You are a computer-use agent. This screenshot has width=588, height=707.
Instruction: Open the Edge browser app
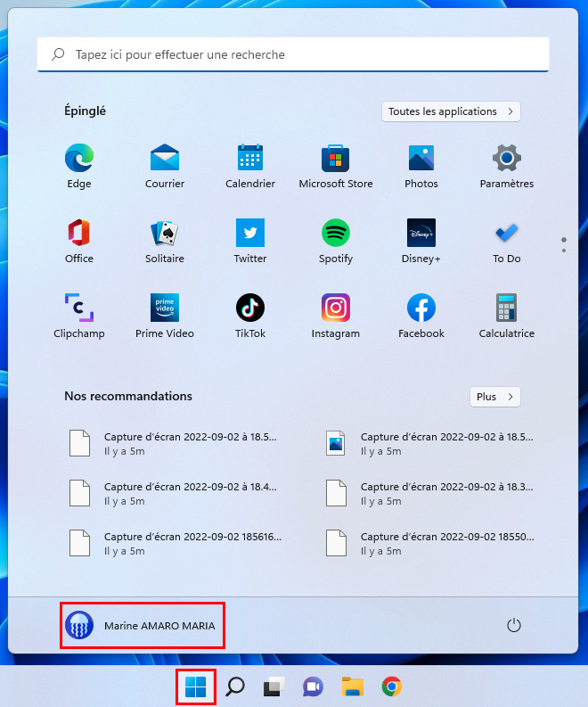pos(79,166)
